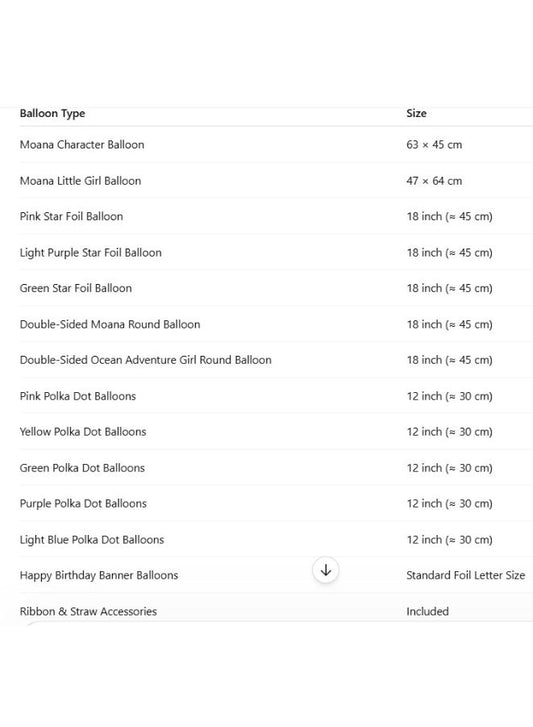Select the Green Polka Dot Balloons row
533x727 pixels.
coord(276,468)
